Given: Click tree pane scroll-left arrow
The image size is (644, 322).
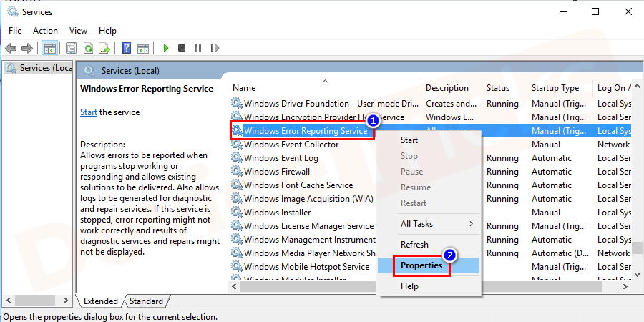Looking at the screenshot, I should click(x=9, y=301).
